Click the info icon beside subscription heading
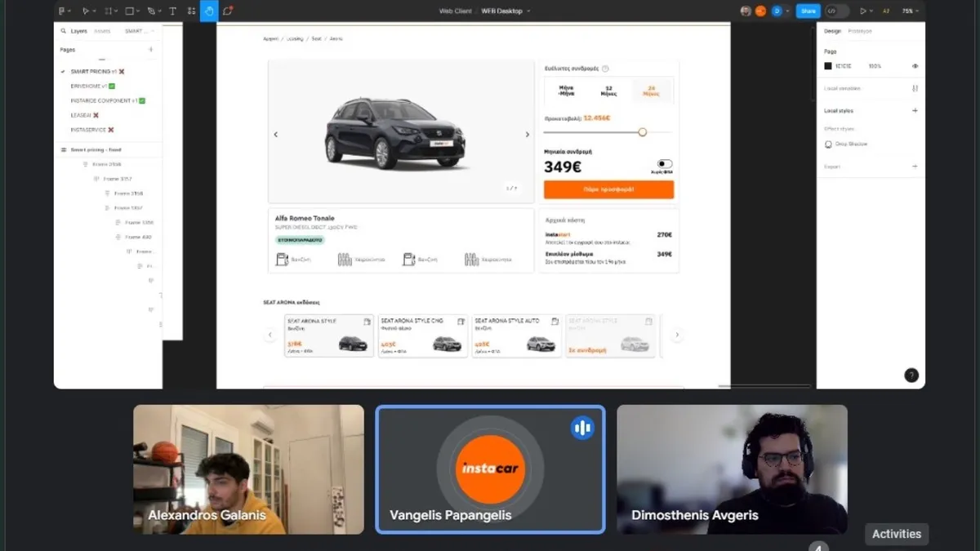980x551 pixels. pyautogui.click(x=605, y=69)
